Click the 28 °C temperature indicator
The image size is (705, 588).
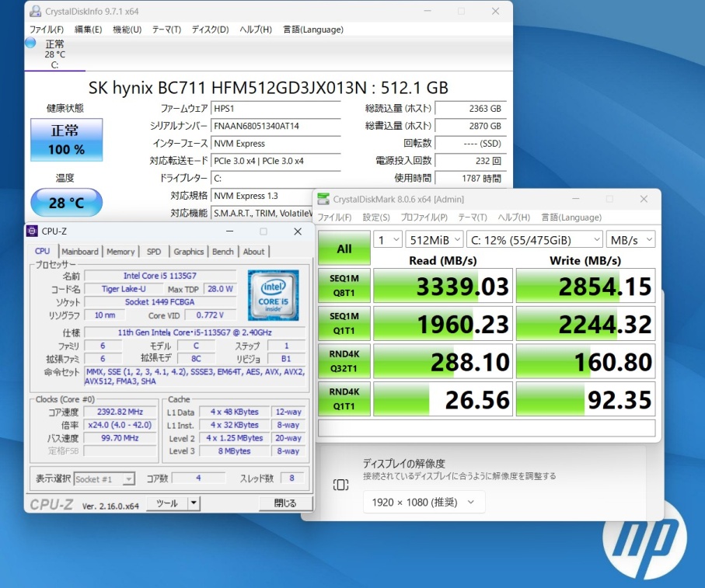click(x=67, y=203)
